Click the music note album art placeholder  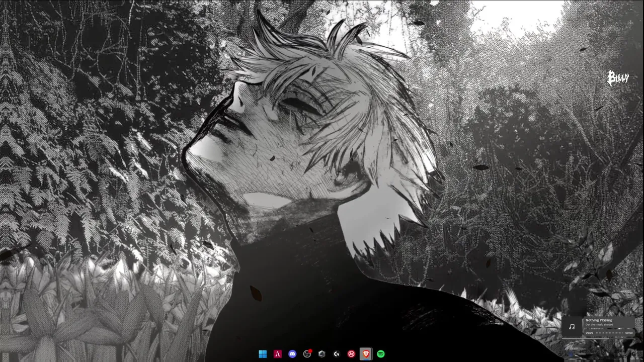[572, 326]
